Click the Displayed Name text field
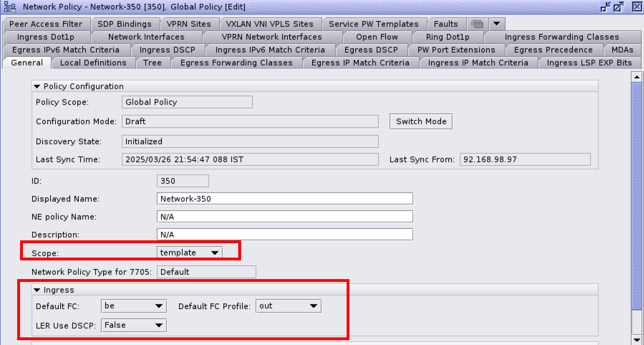 tap(285, 199)
